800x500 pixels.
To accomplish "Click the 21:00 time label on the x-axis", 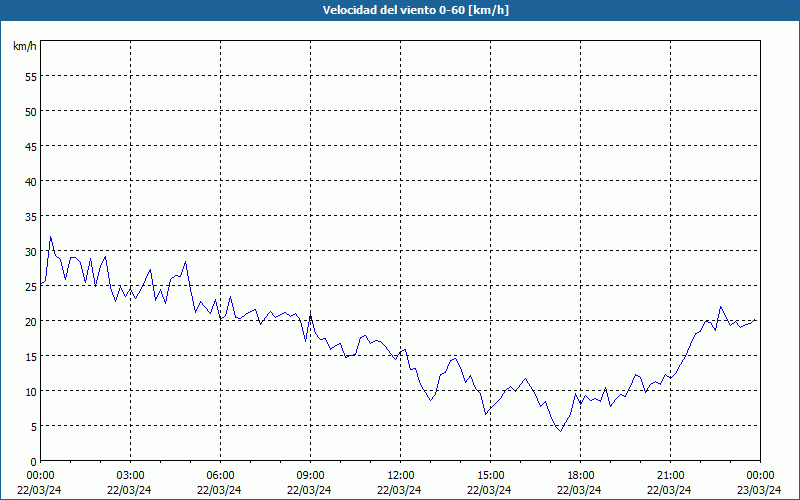I will coord(670,476).
